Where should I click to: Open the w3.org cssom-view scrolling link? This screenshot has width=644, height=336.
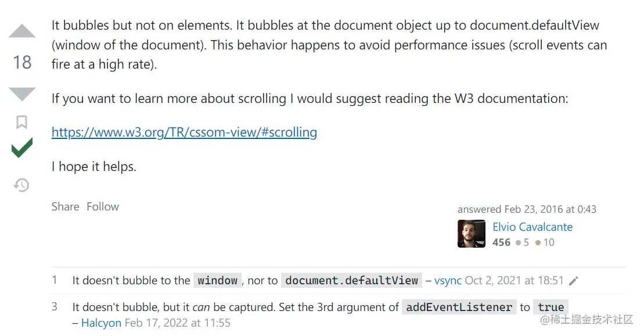pyautogui.click(x=185, y=132)
